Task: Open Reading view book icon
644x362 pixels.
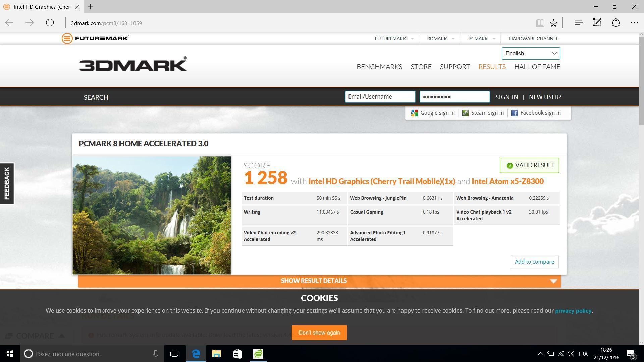Action: 540,23
